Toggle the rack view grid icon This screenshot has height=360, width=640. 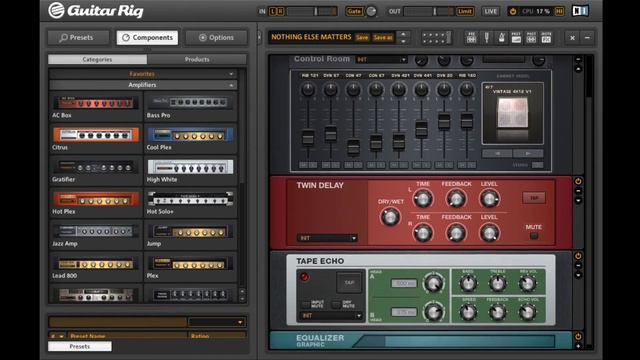point(436,38)
